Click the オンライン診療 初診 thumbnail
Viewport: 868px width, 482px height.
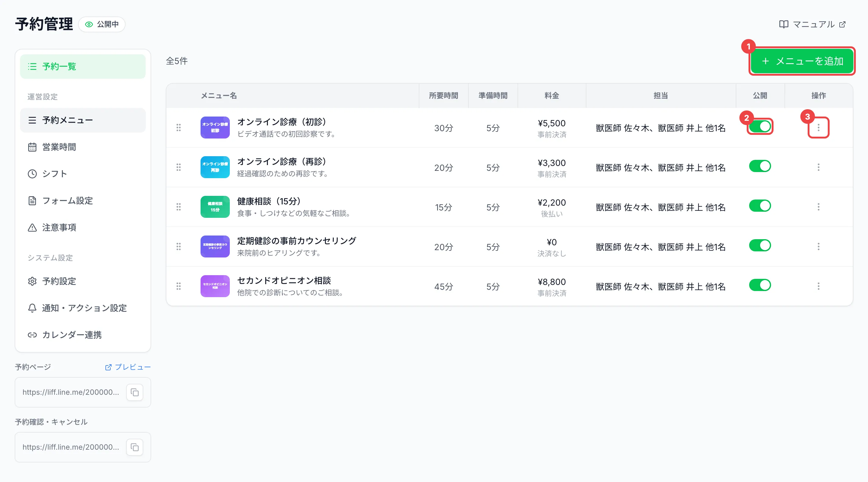point(215,128)
